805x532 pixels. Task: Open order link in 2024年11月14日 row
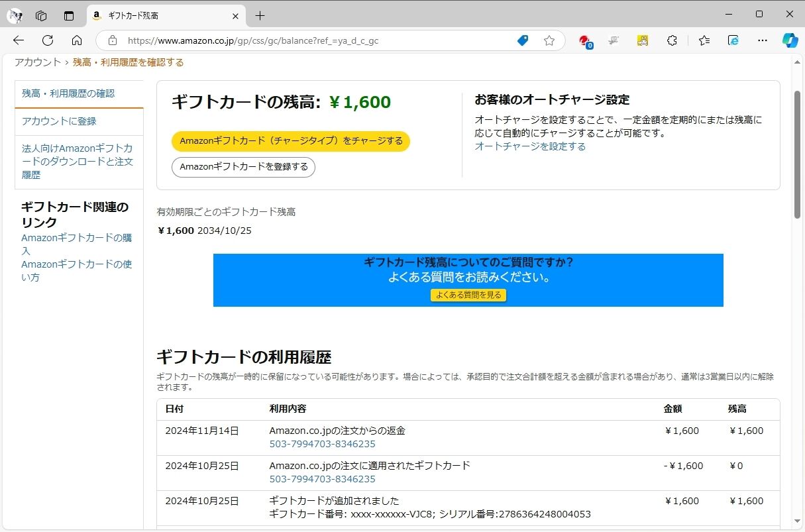tap(322, 444)
